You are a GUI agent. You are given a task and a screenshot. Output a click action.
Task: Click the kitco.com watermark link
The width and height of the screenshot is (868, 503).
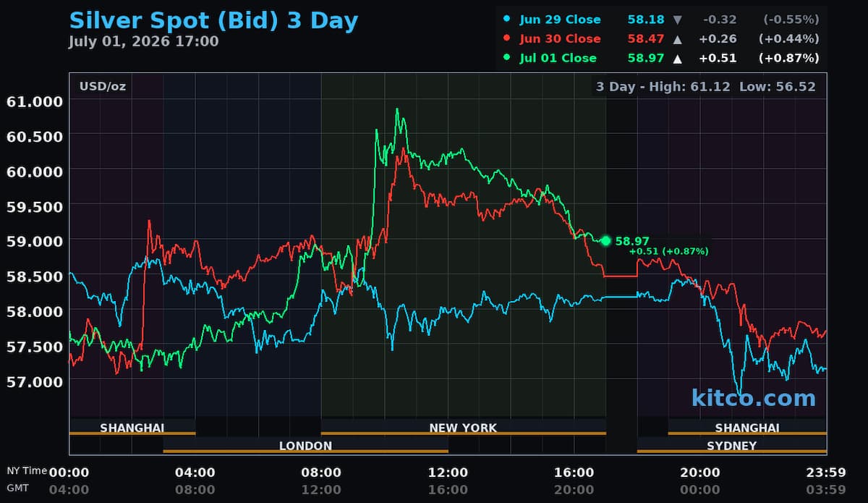pos(753,397)
